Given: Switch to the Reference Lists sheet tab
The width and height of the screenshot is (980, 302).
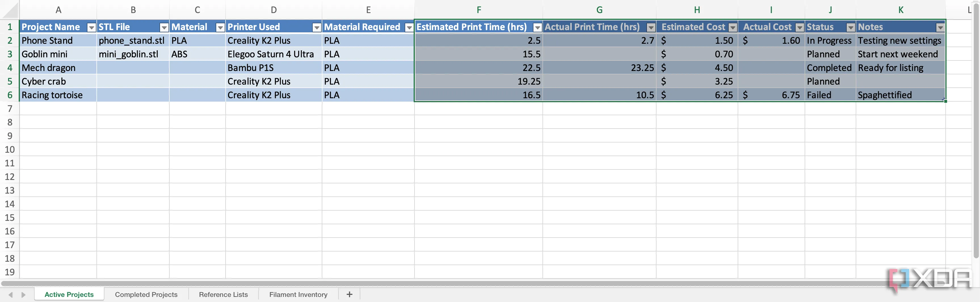Looking at the screenshot, I should coord(223,294).
